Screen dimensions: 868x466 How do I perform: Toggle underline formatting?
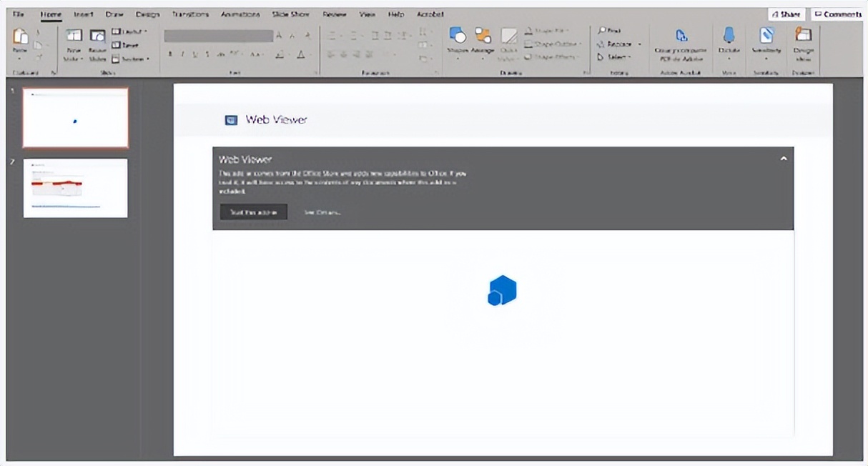[195, 54]
